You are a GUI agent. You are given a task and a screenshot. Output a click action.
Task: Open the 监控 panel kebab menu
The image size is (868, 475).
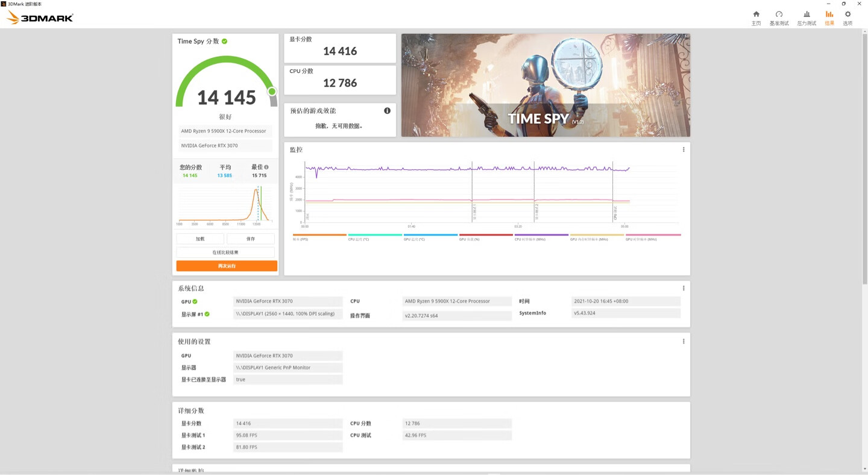point(683,149)
